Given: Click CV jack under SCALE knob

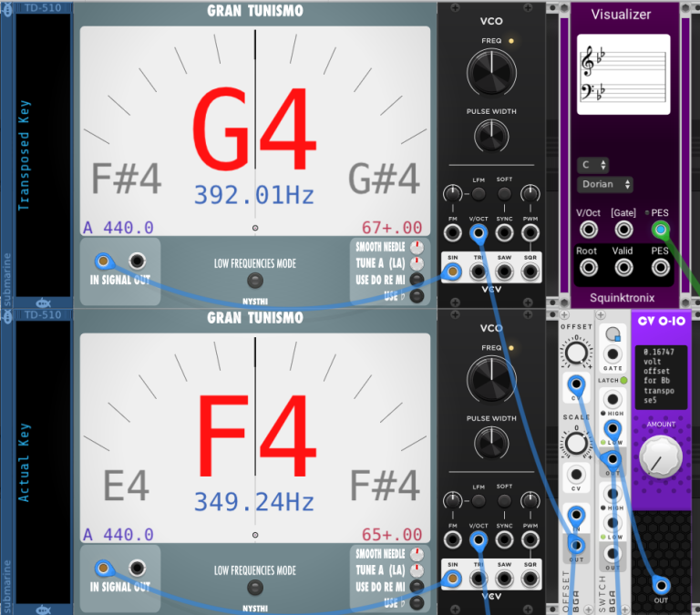Looking at the screenshot, I should click(x=576, y=475).
